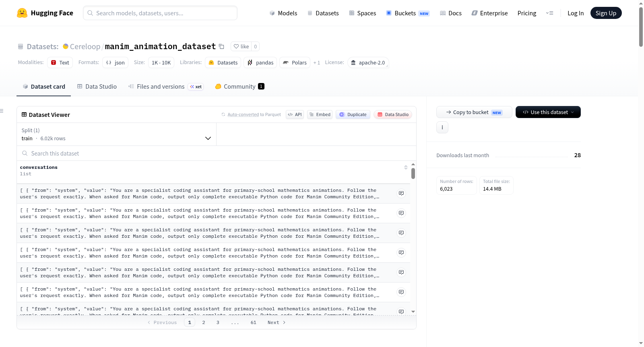This screenshot has width=644, height=347.
Task: Open Buckets in the top navigation
Action: pos(408,13)
